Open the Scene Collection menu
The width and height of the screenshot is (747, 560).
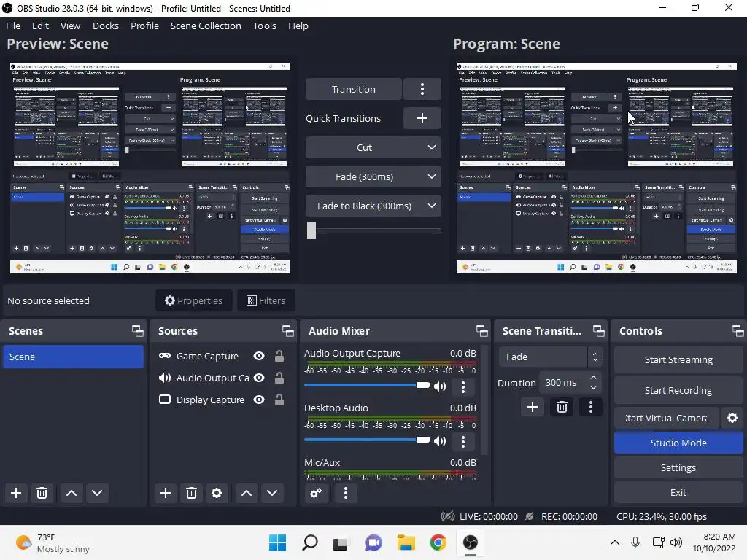pyautogui.click(x=206, y=26)
